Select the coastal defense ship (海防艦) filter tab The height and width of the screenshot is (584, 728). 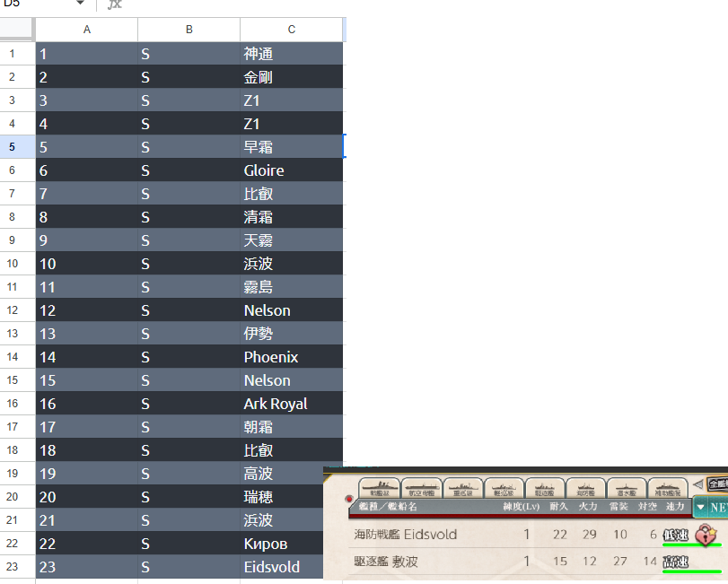[587, 487]
